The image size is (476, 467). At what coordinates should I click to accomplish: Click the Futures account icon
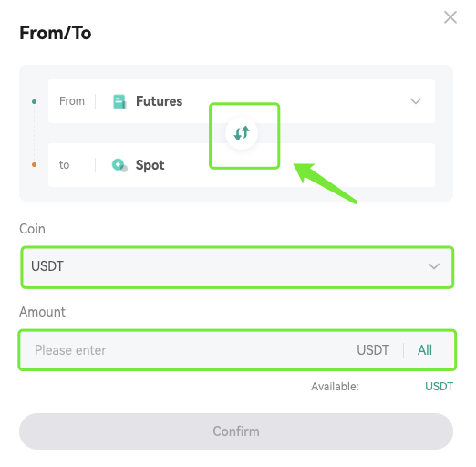tap(119, 101)
